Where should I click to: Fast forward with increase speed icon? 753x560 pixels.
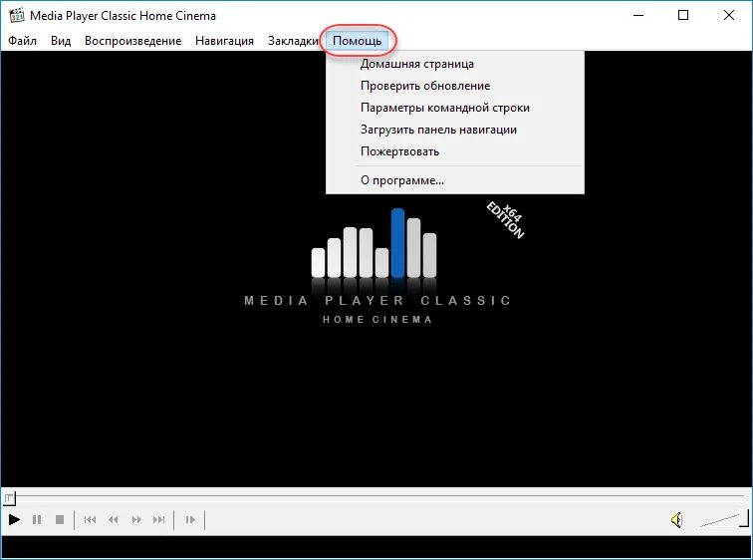[x=136, y=520]
